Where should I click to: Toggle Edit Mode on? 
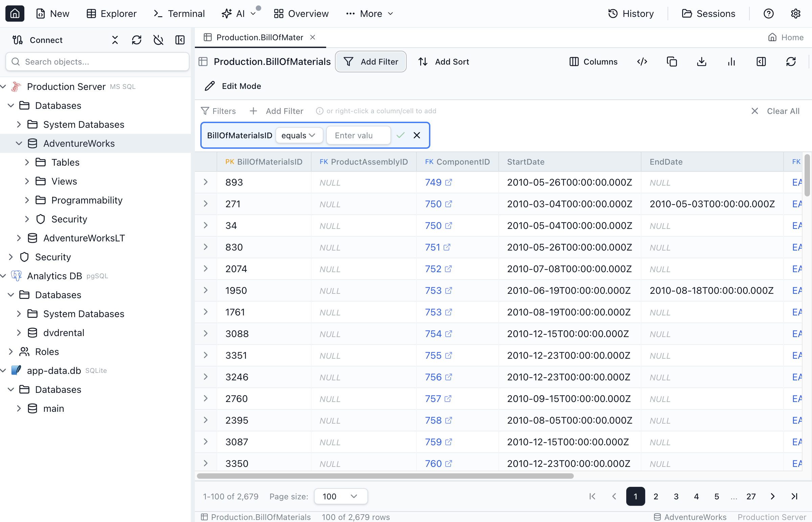(x=233, y=86)
